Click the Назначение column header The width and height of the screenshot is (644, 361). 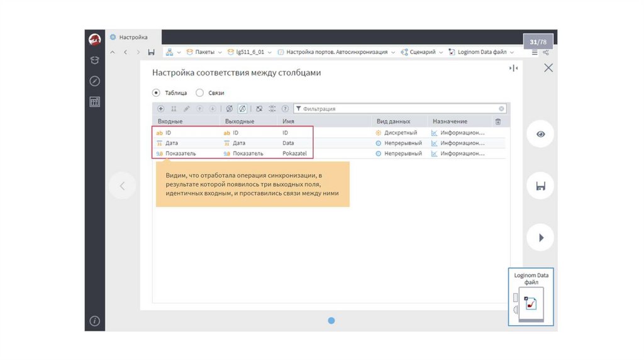point(450,121)
